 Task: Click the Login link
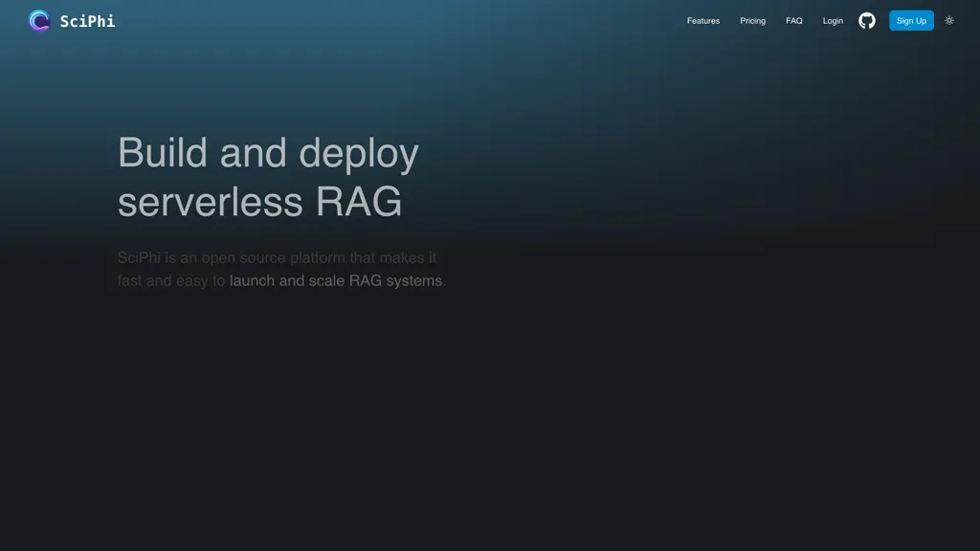click(x=833, y=21)
